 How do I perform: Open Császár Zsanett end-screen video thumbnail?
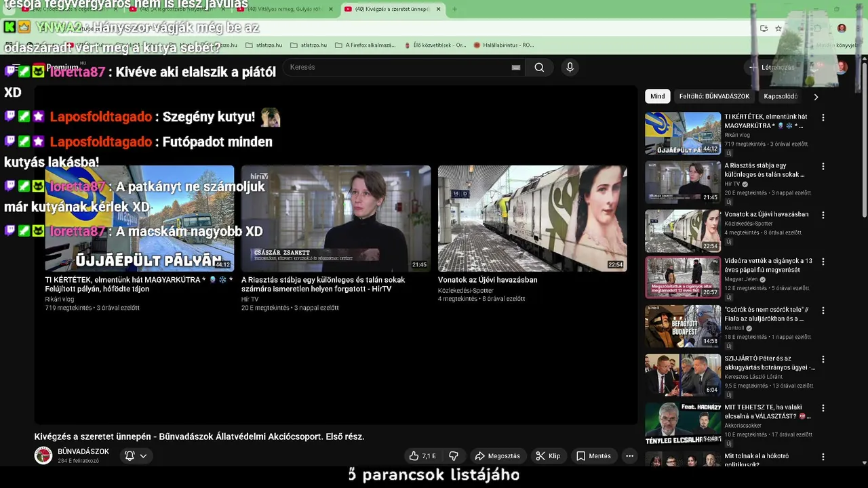tap(336, 218)
